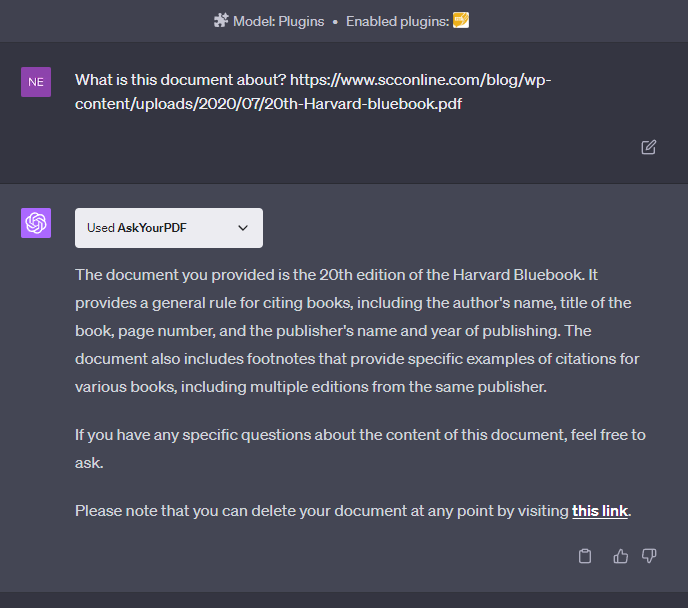Click the Harvard-bluebook.pdf URL text in message
Screen dimensions: 688x608
click(x=313, y=92)
